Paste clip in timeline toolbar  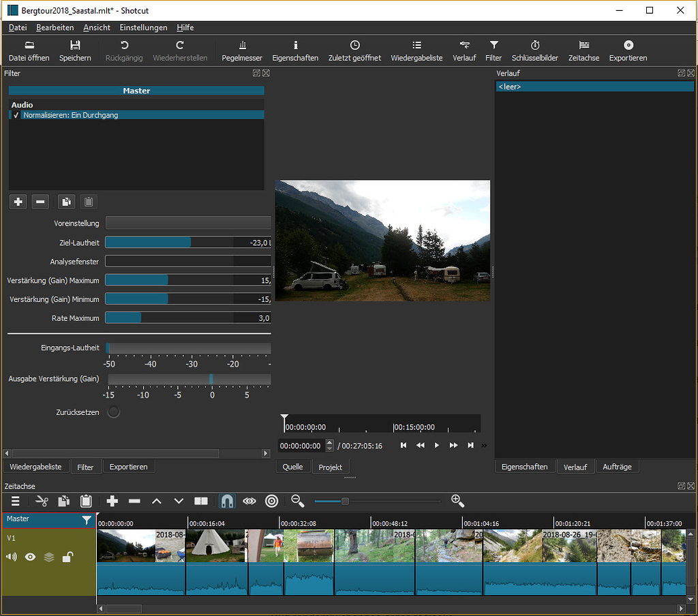tap(86, 501)
